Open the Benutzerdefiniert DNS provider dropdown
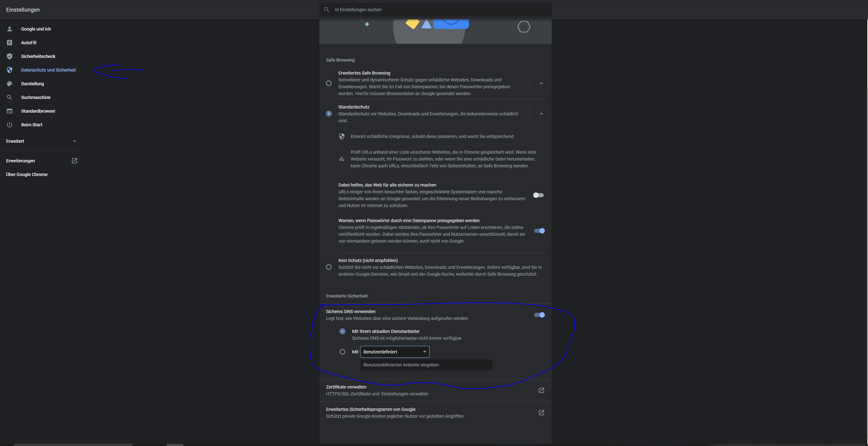868x446 pixels. [x=394, y=352]
